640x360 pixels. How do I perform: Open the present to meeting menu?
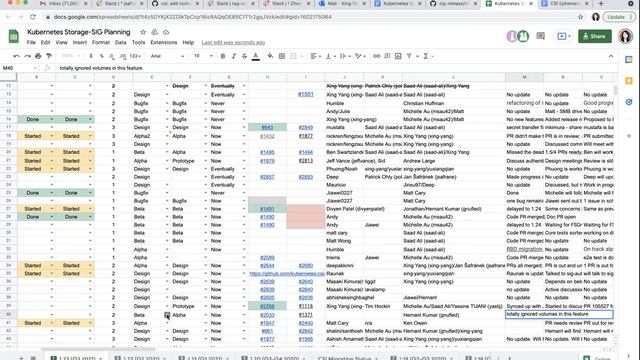pos(564,36)
